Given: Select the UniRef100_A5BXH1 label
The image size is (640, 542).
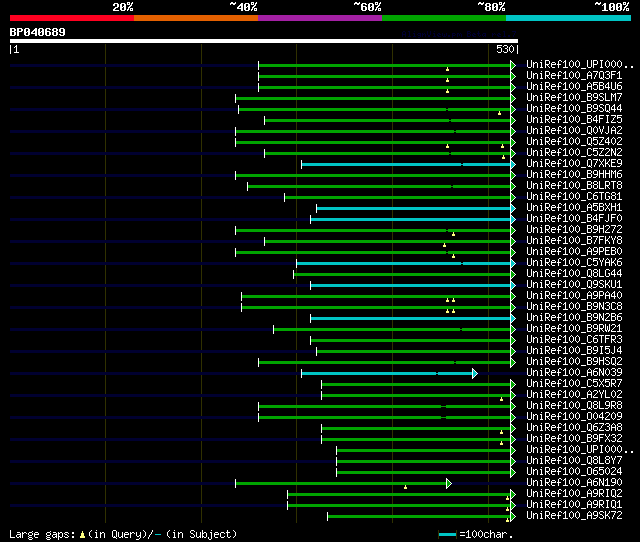Looking at the screenshot, I should click(574, 208).
